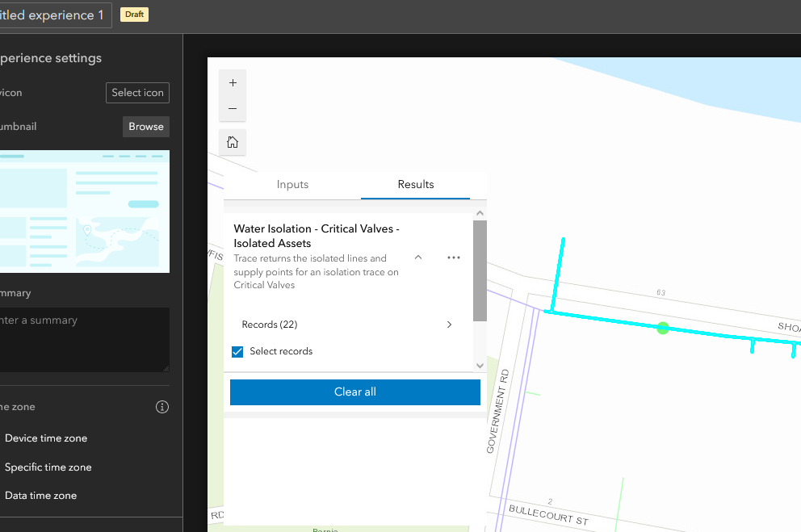The height and width of the screenshot is (532, 801).
Task: Zoom in on the map
Action: tap(233, 82)
